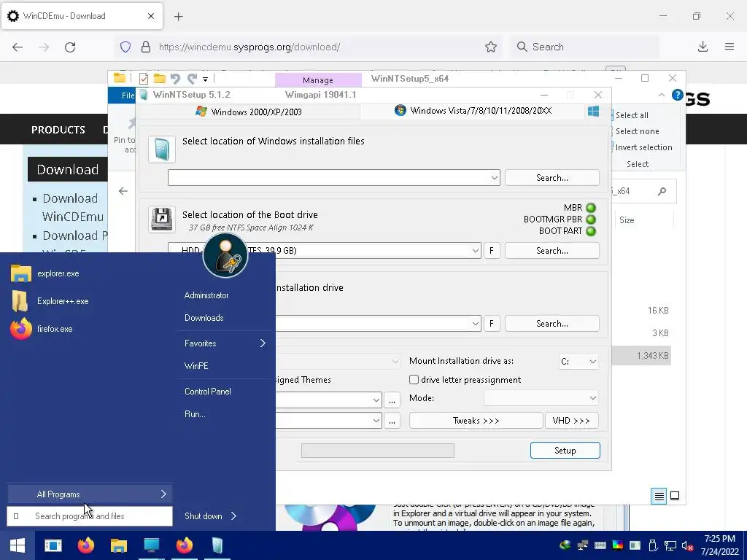Click the Explorer help question mark icon
The height and width of the screenshot is (560, 747).
tap(677, 95)
